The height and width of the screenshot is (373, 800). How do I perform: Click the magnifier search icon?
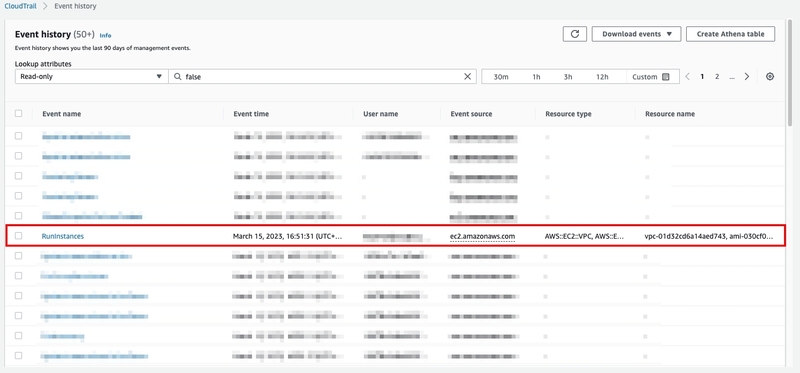(x=178, y=77)
